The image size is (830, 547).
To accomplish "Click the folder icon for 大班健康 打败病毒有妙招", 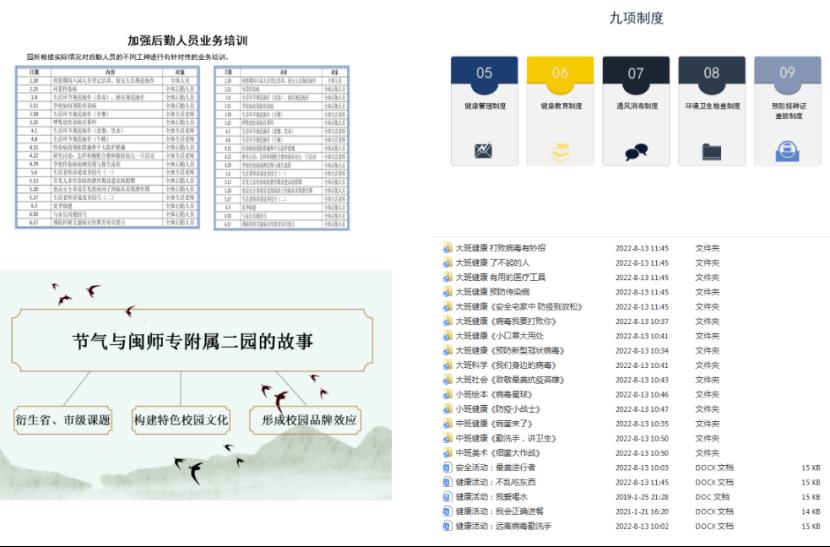I will point(448,248).
